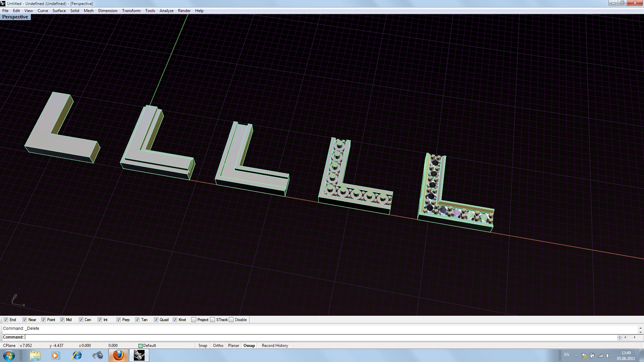Click Record History in status bar

click(275, 346)
